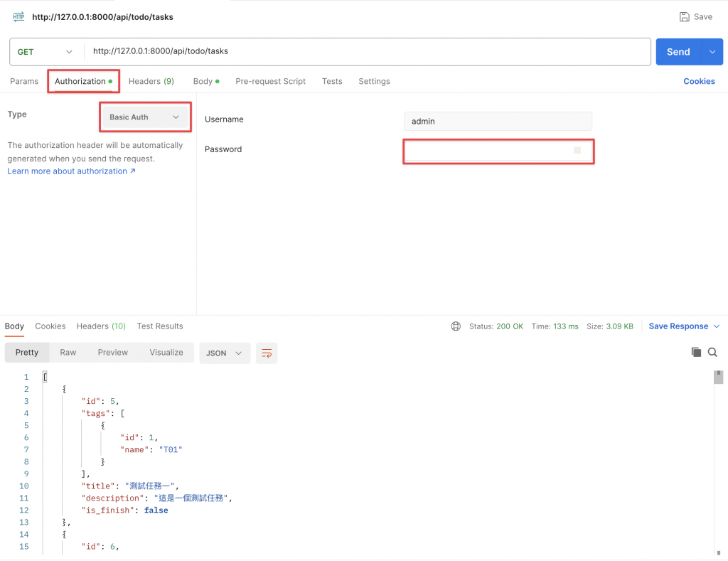
Task: Open the JSON format dropdown
Action: (225, 353)
